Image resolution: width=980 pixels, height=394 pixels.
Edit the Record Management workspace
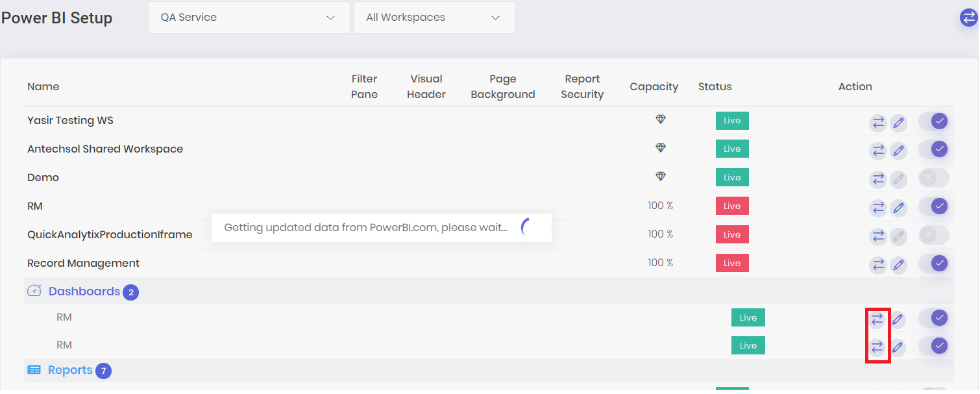point(899,264)
